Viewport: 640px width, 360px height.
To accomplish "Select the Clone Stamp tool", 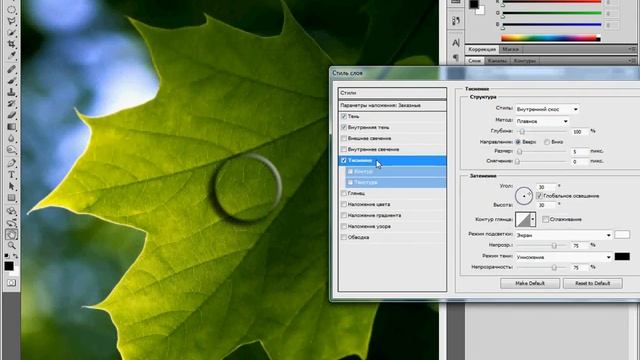I will point(11,92).
